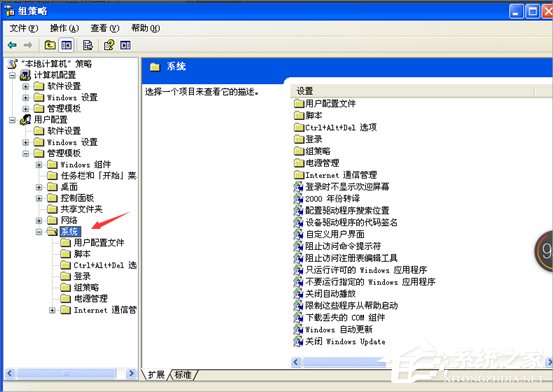The image size is (553, 392).
Task: Open 登录 folder in the settings list
Action: (308, 139)
